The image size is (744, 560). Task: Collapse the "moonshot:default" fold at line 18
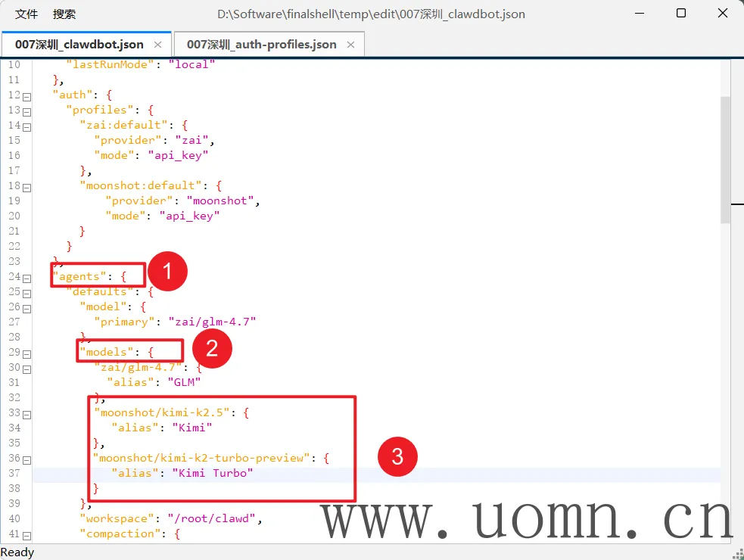pyautogui.click(x=27, y=187)
